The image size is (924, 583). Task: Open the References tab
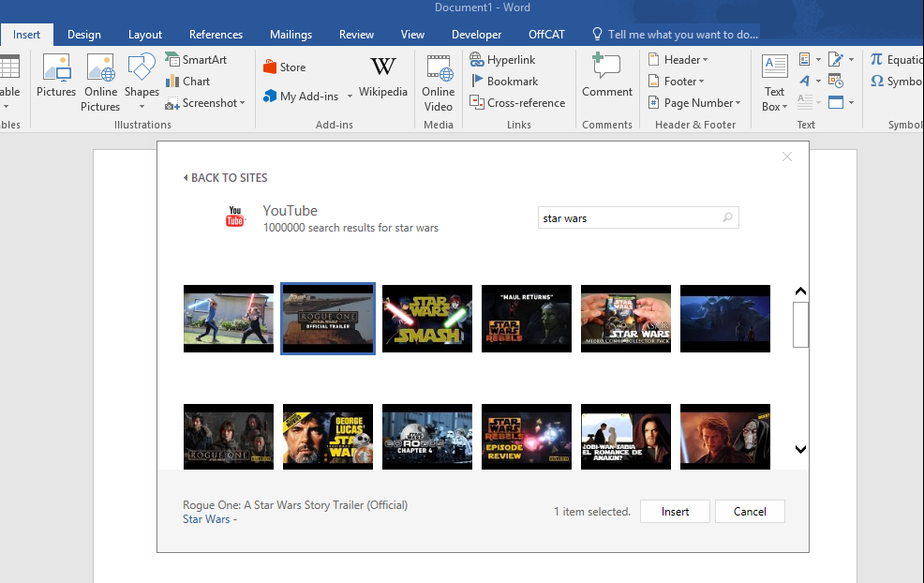[216, 35]
